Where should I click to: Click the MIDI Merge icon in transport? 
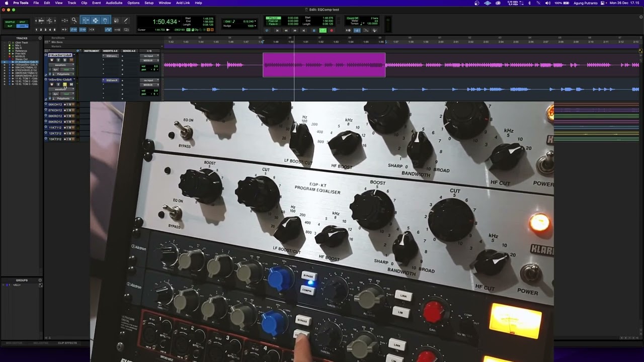tap(365, 31)
